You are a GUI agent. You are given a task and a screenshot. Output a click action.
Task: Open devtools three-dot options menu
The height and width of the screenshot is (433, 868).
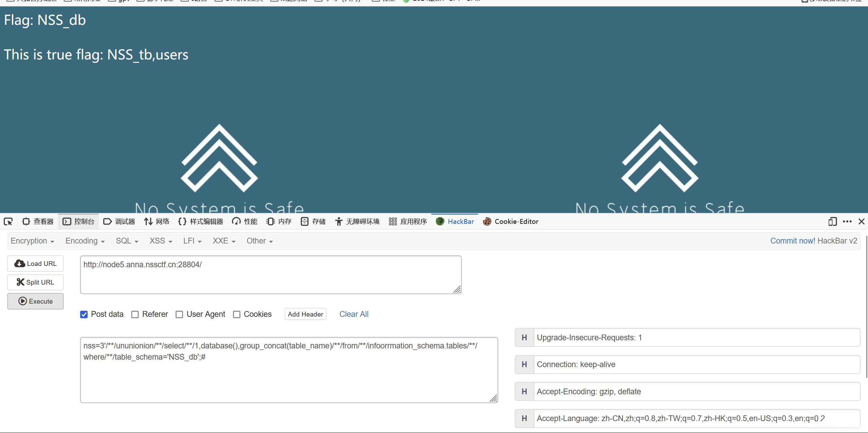[x=847, y=222]
